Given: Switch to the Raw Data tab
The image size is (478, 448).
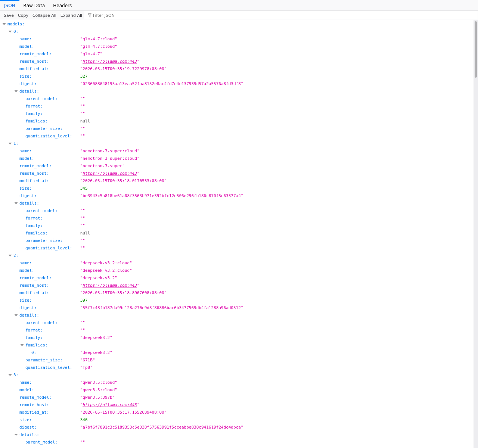Looking at the screenshot, I should pos(34,6).
